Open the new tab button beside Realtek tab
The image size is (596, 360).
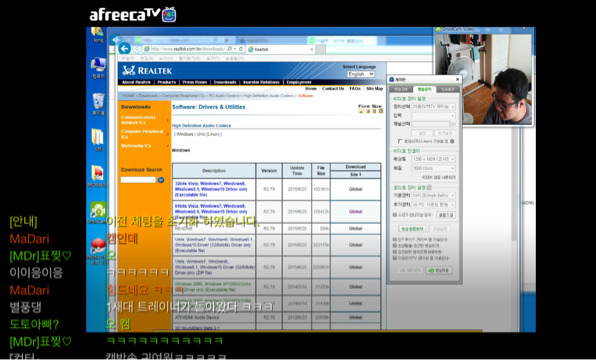321,49
